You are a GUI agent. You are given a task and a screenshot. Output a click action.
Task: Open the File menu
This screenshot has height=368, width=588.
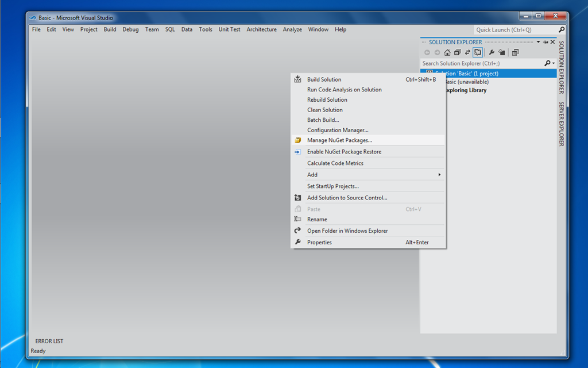tap(36, 29)
